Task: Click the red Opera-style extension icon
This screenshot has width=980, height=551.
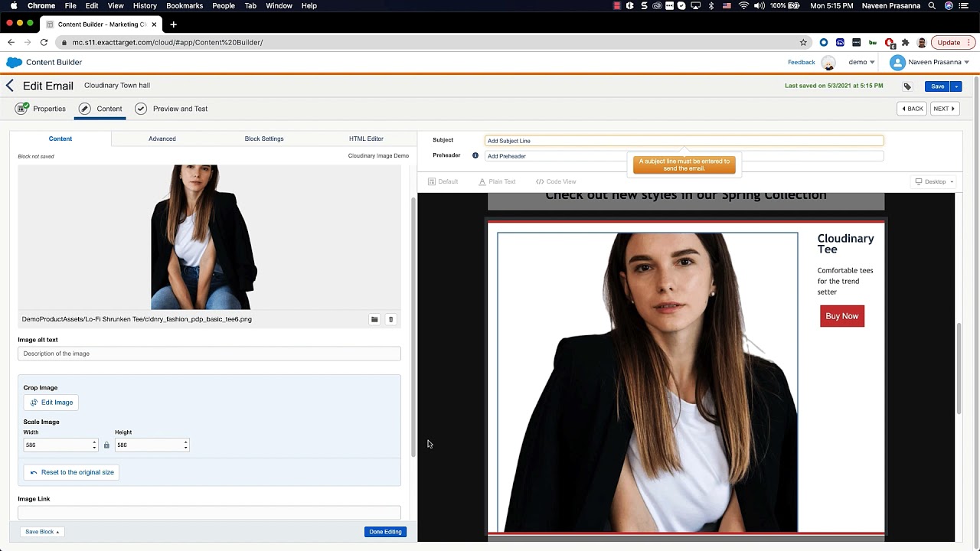Action: coord(889,43)
